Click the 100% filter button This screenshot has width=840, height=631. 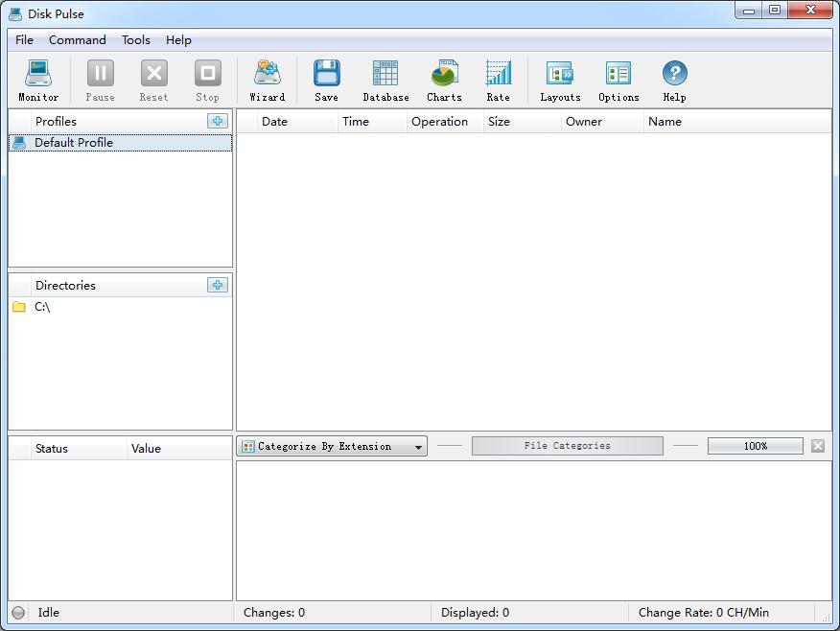pos(755,446)
